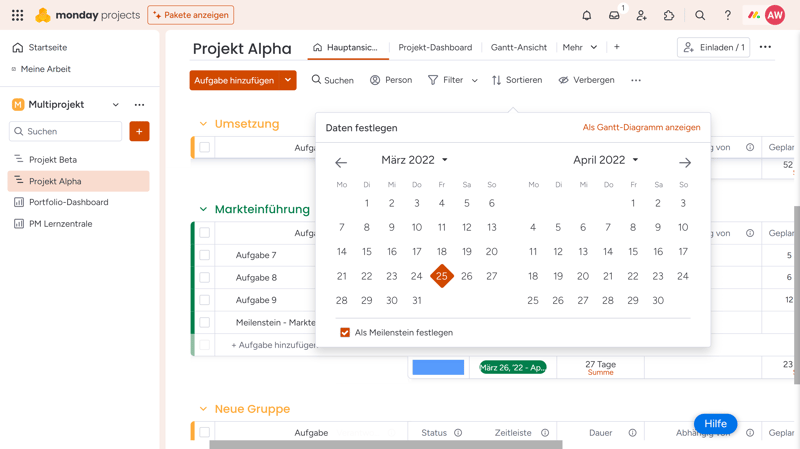The height and width of the screenshot is (449, 800).
Task: Tick the checkbox for Aufgabe 7
Action: 205,255
